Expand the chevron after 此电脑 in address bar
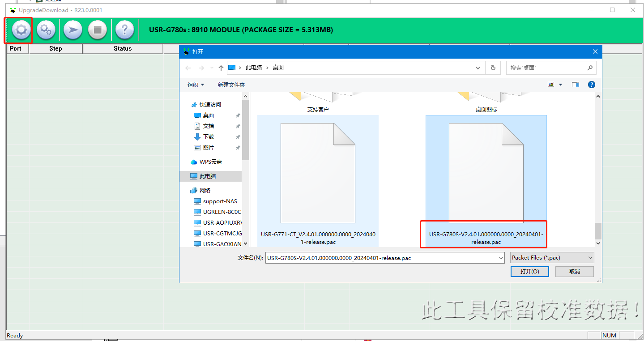Image resolution: width=644 pixels, height=341 pixels. click(267, 68)
